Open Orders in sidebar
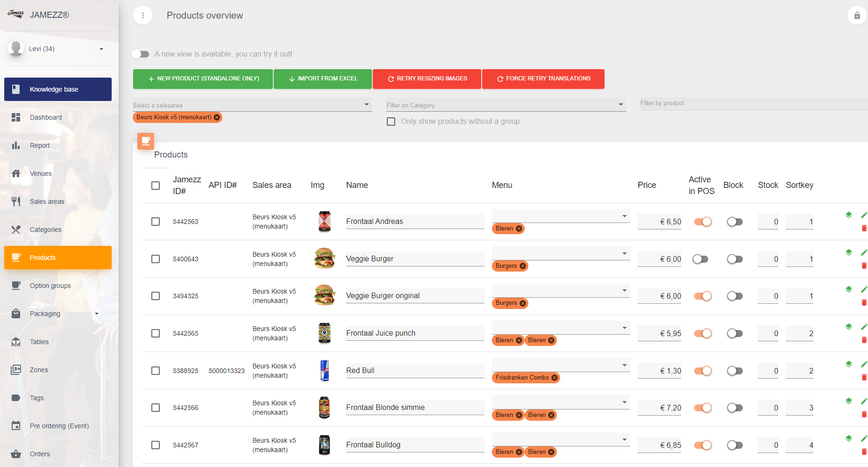 point(58,454)
